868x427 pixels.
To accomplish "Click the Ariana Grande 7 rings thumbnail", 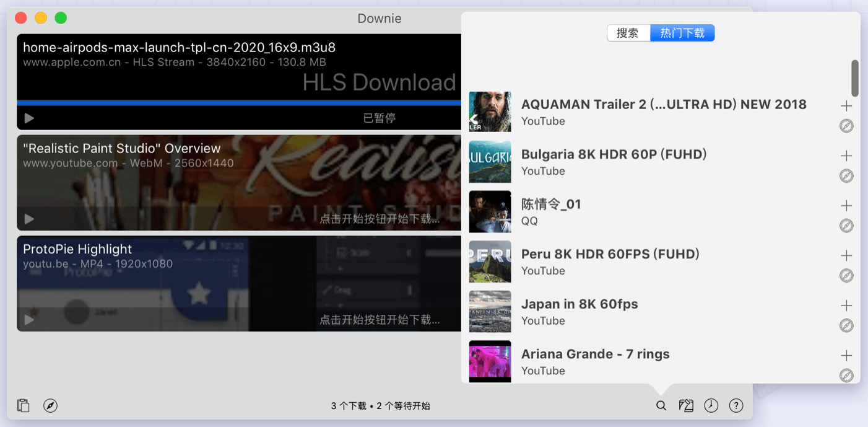I will 490,361.
